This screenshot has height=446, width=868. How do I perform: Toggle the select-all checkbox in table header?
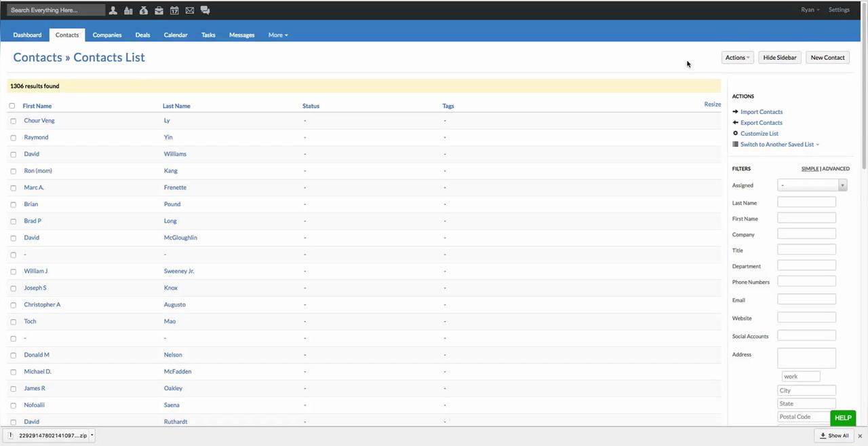tap(12, 106)
